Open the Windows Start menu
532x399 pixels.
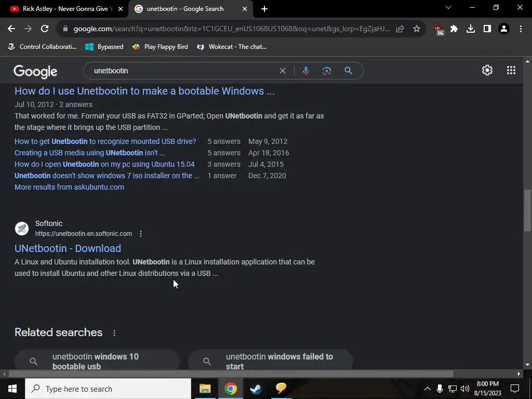12,389
